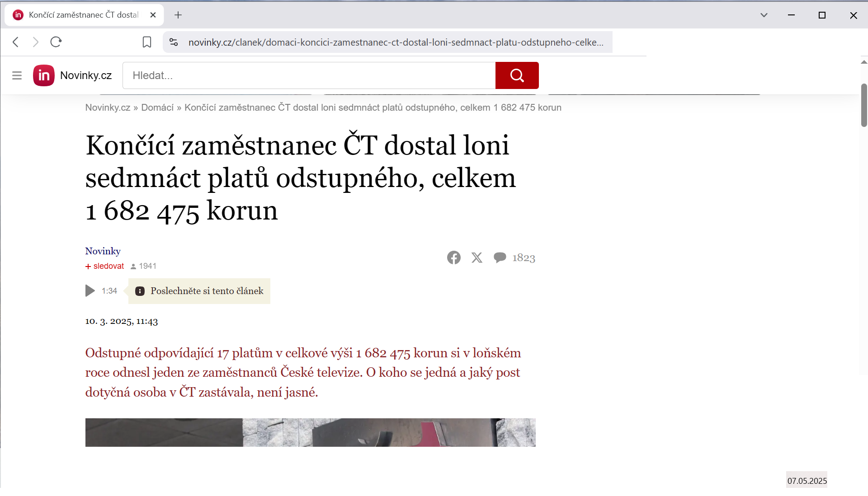Viewport: 868px width, 496px height.
Task: Click the article photo
Action: click(x=310, y=432)
